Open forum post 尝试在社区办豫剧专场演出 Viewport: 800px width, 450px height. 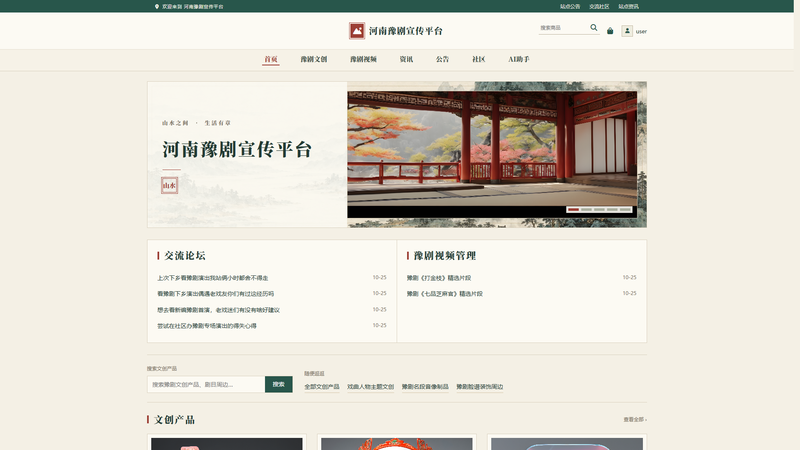[x=207, y=326]
